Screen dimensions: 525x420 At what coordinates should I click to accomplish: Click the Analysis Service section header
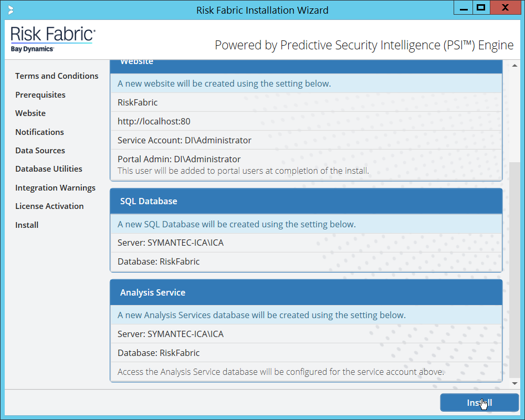pyautogui.click(x=306, y=293)
